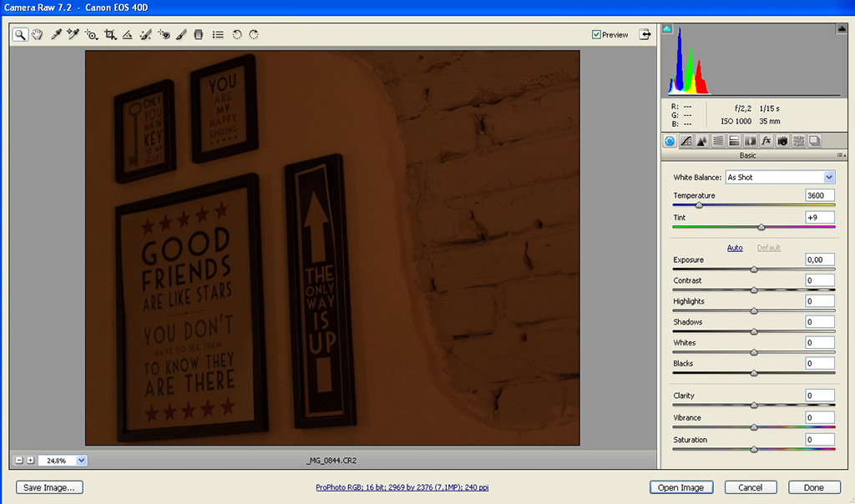Image resolution: width=855 pixels, height=504 pixels.
Task: Select the Adjustment Brush tool
Action: pos(181,35)
